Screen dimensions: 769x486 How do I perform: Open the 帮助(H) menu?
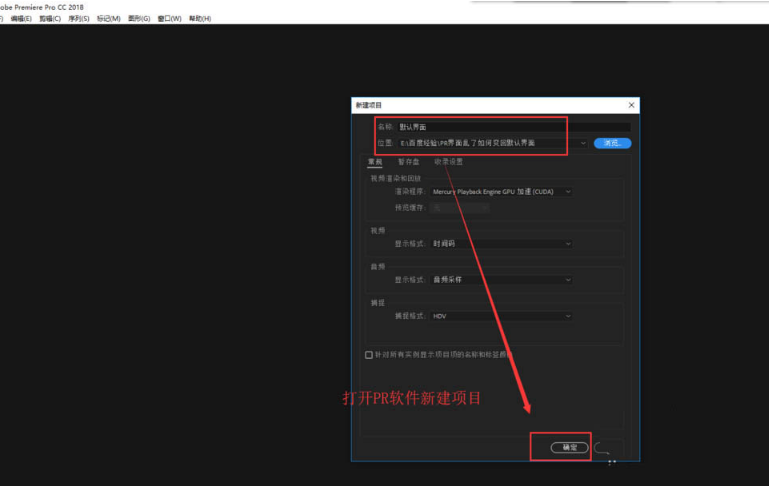[200, 18]
